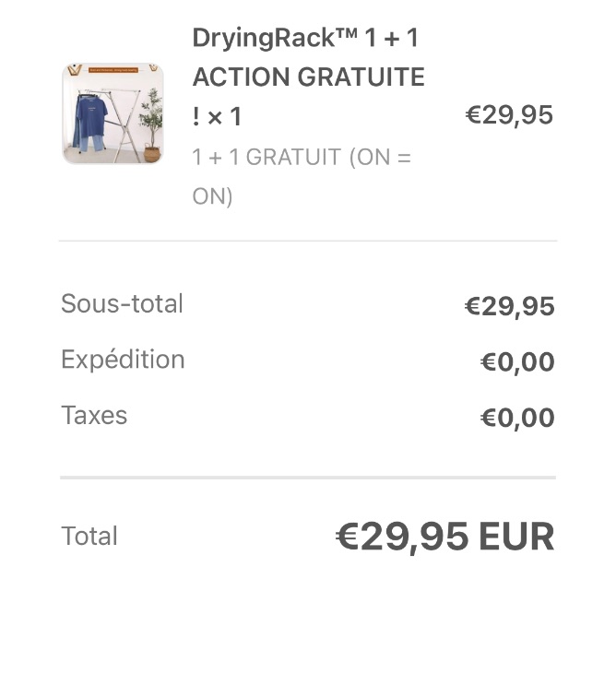Select the Total label

tap(89, 536)
